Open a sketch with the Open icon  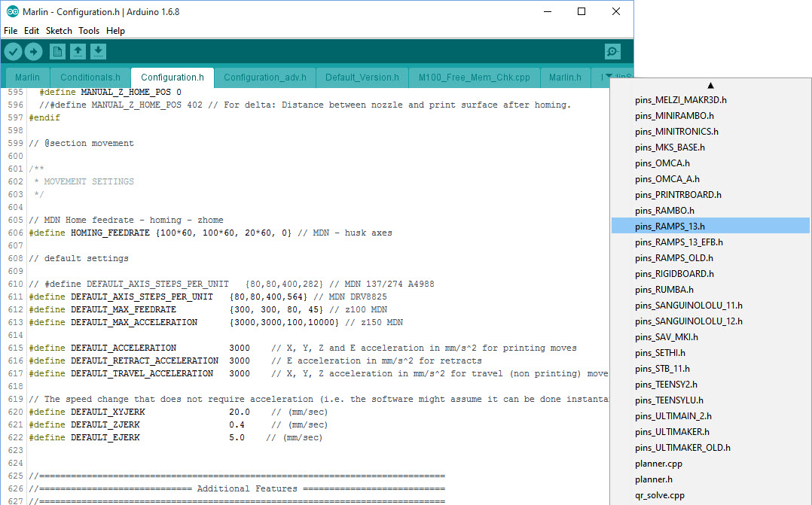pyautogui.click(x=78, y=52)
